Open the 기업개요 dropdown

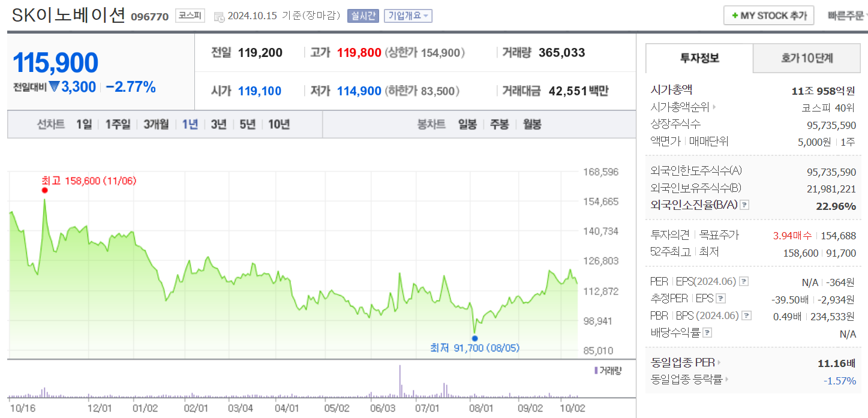coord(407,16)
